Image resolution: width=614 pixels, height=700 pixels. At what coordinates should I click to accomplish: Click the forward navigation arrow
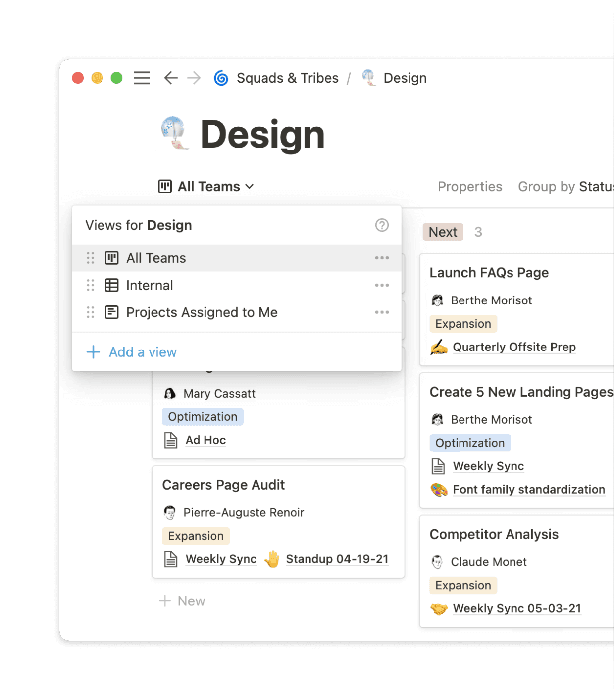pos(194,78)
